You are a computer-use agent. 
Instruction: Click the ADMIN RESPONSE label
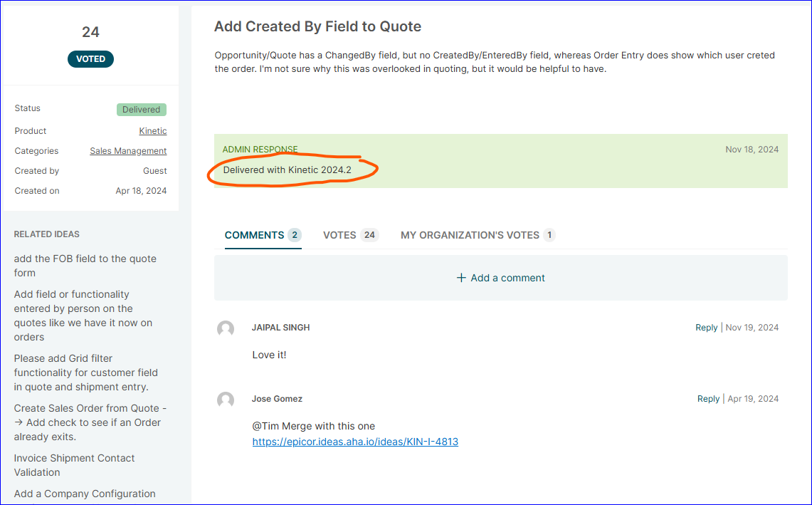pos(260,150)
